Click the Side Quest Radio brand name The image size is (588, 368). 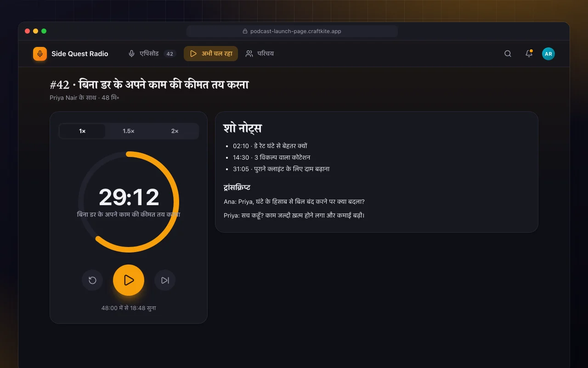[x=80, y=54]
